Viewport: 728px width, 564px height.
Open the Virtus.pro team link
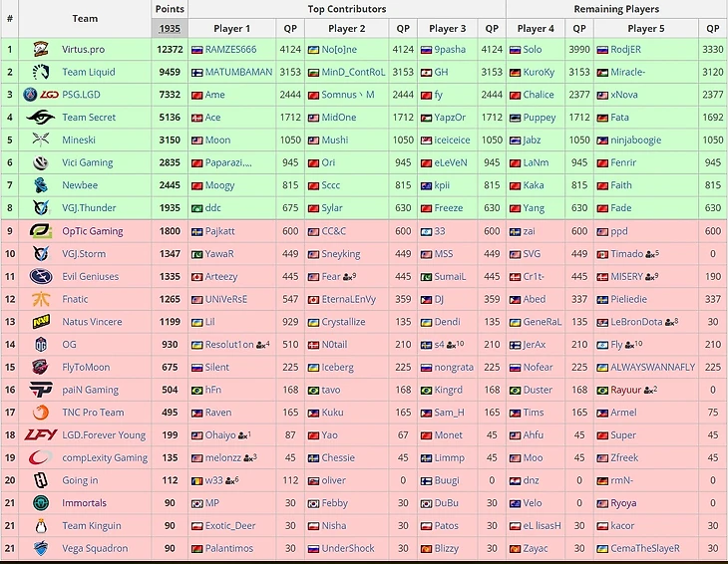point(83,49)
